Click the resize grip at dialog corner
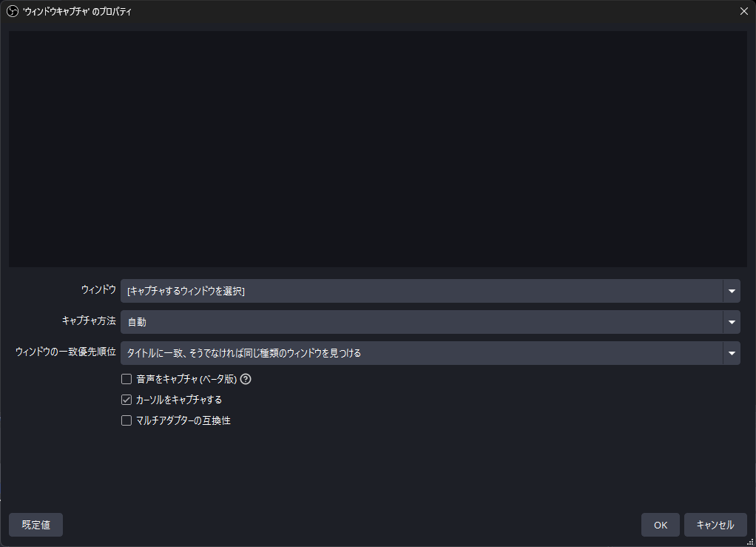 click(750, 542)
